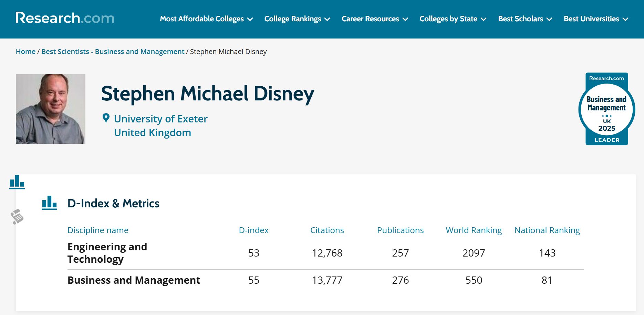Select the Business and Management discipline row
The image size is (644, 315).
pos(134,280)
